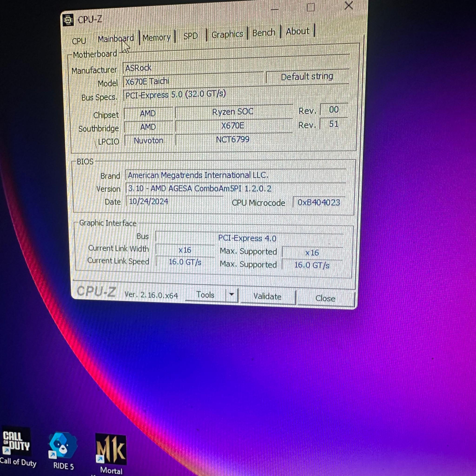Click the AMD vendor value in the Chipset row

click(x=148, y=114)
